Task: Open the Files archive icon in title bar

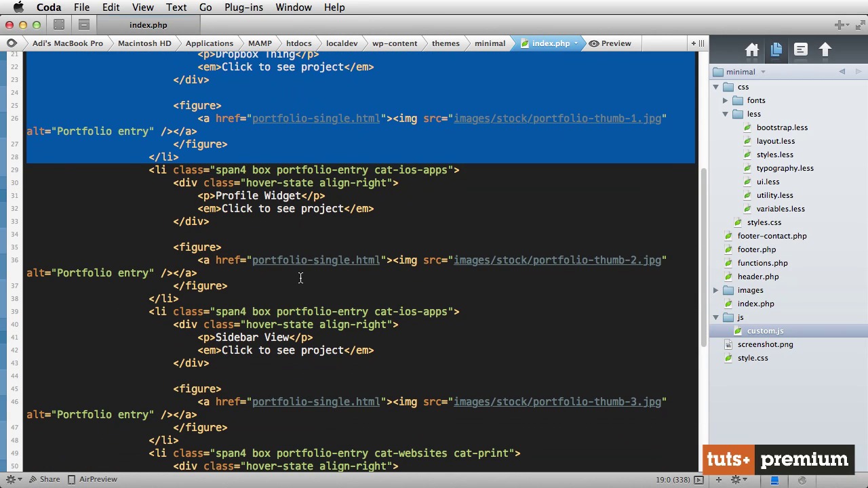Action: pos(84,25)
